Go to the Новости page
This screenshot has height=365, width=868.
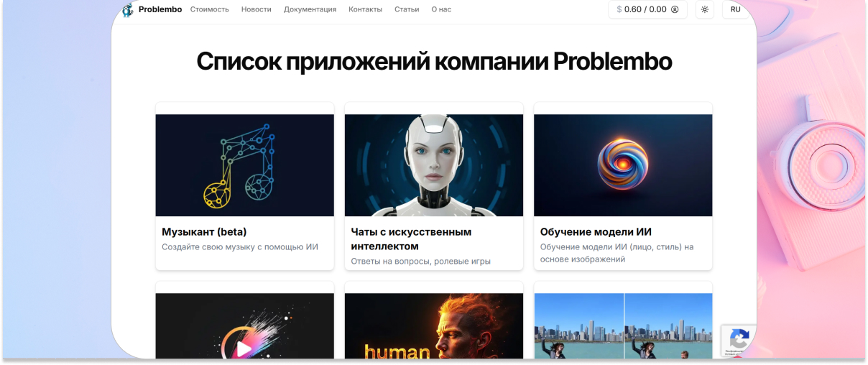coord(257,9)
